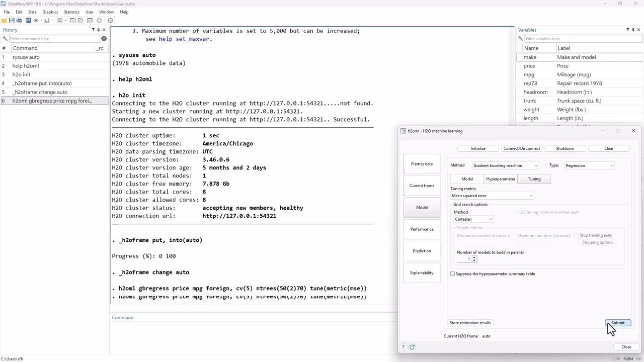Open Tuning metric Mean squared error dropdown
644x362 pixels.
[x=492, y=196]
